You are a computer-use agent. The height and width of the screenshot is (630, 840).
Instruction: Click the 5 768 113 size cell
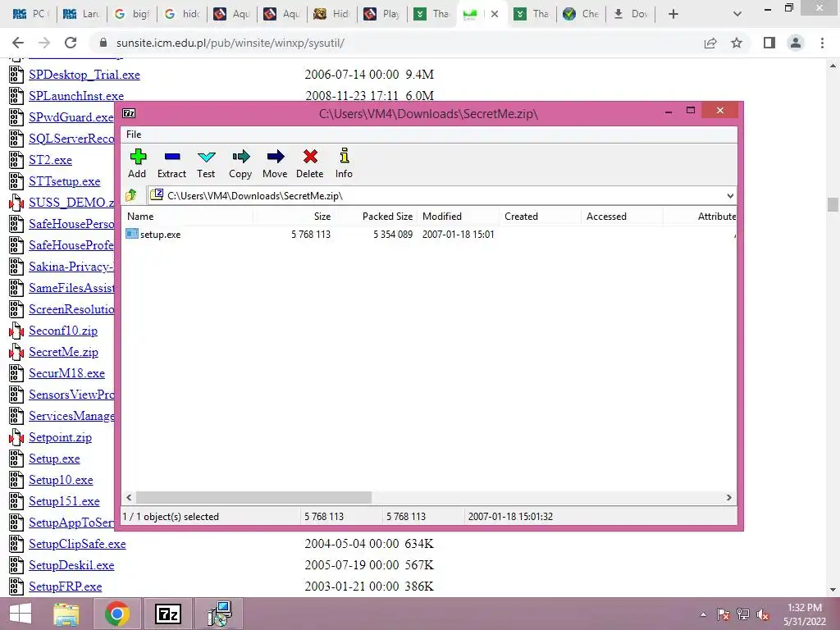coord(311,234)
